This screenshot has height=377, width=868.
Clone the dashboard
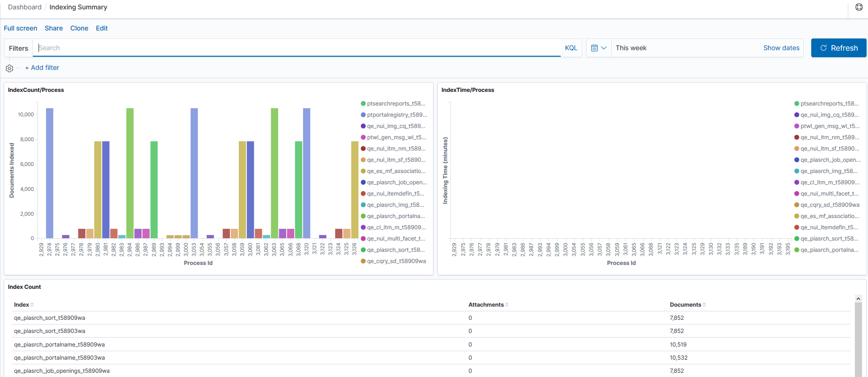point(79,28)
